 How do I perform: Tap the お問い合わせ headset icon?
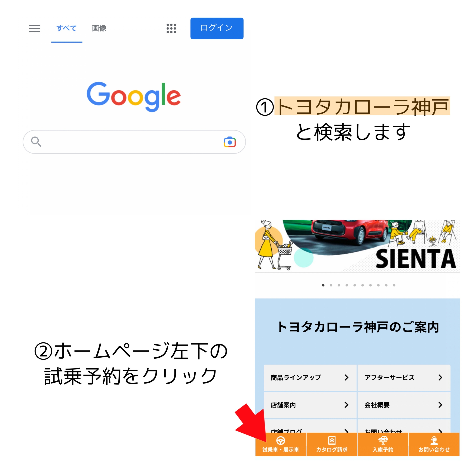point(434,441)
